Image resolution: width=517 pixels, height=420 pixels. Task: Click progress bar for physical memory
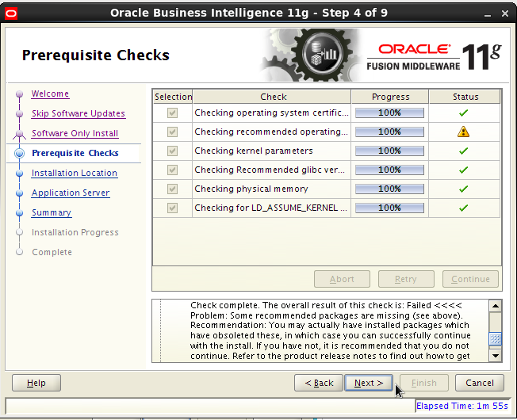[x=389, y=189]
